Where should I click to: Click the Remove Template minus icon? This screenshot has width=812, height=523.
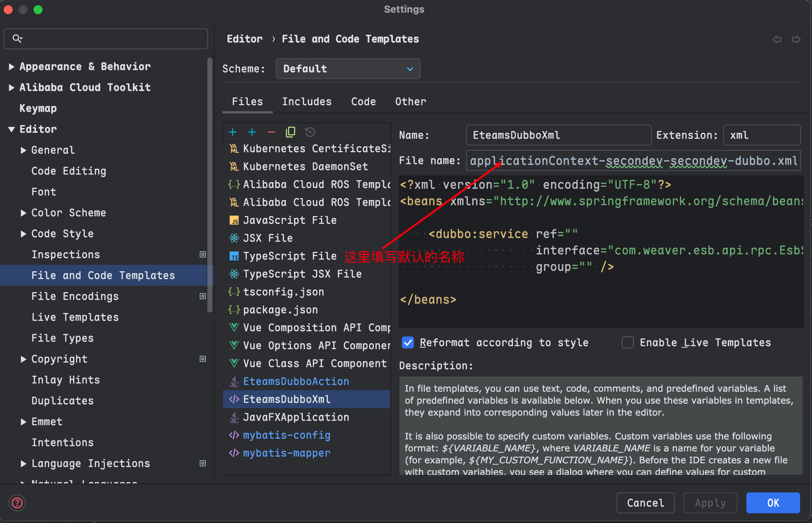tap(271, 132)
